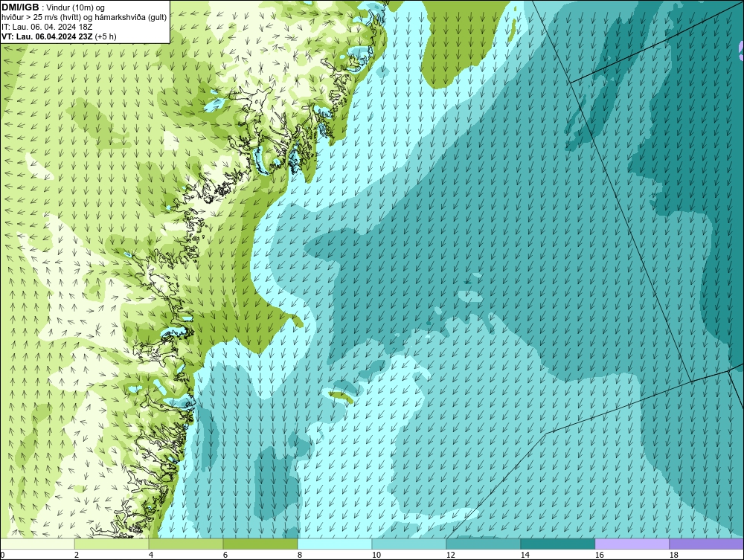This screenshot has height=560, width=744.
Task: Click the 4–6 m/s green legend swatch
Action: pos(186,544)
